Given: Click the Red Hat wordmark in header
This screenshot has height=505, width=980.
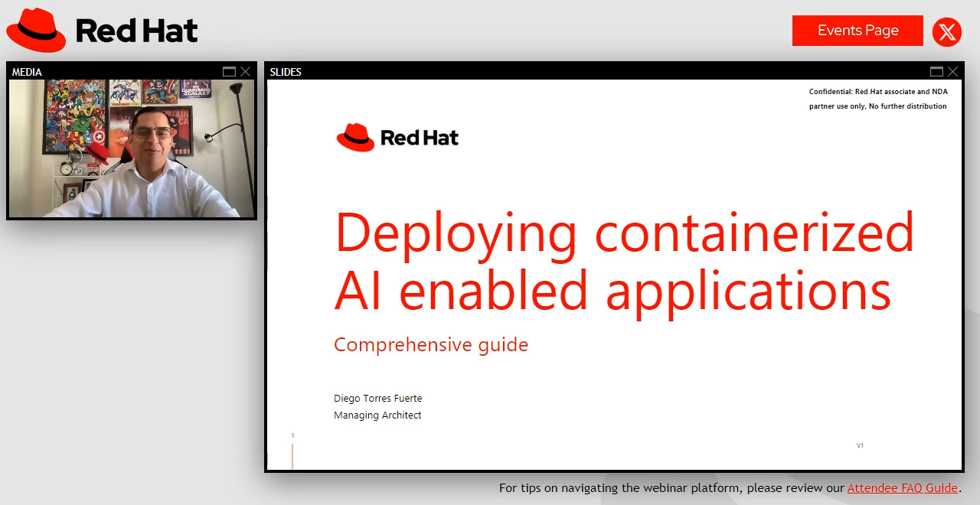Looking at the screenshot, I should tap(136, 31).
